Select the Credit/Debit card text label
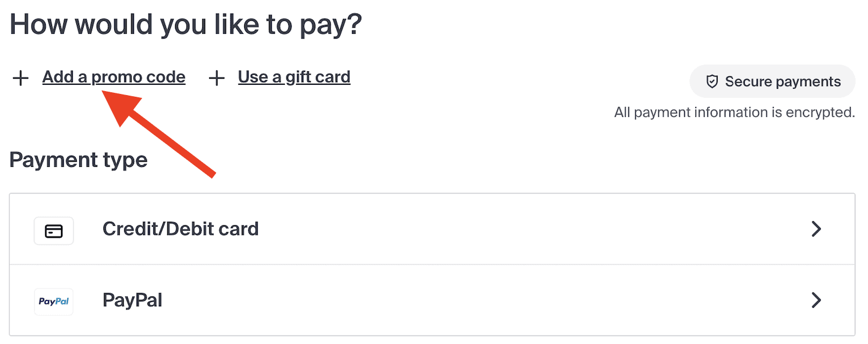Viewport: 868px width, 344px height. point(180,229)
